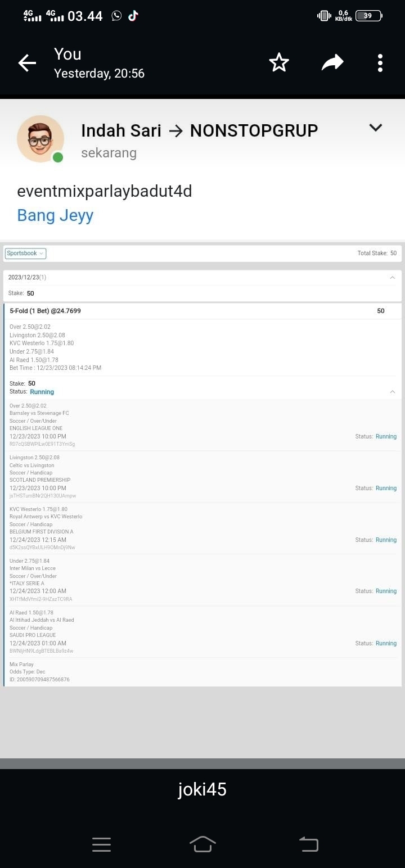405x868 pixels.
Task: Collapse the bet details next to Status Running
Action: click(x=392, y=392)
